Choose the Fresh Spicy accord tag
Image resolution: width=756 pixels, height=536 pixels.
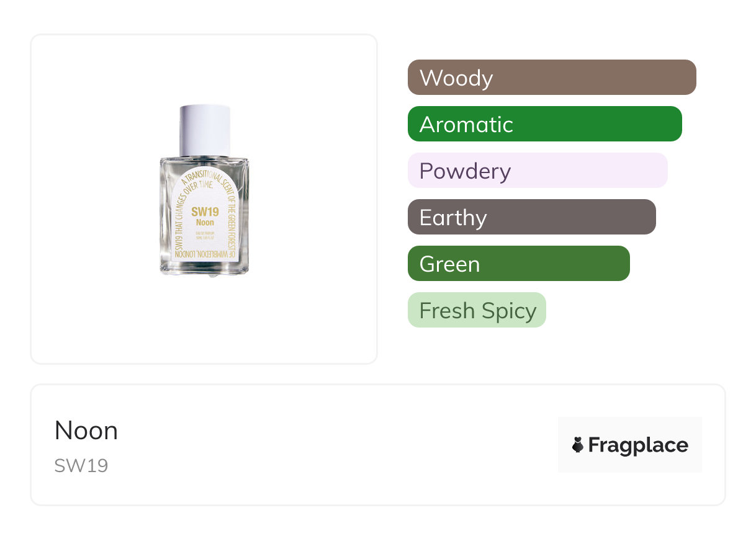477,310
